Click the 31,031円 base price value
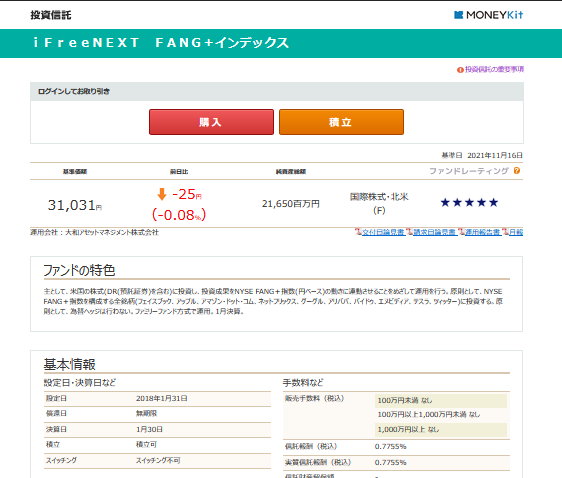 click(75, 205)
